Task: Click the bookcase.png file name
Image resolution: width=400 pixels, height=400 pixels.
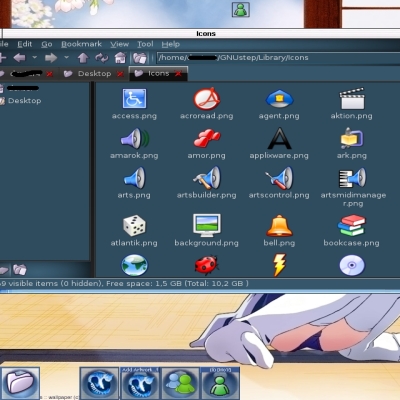Action: click(x=352, y=243)
